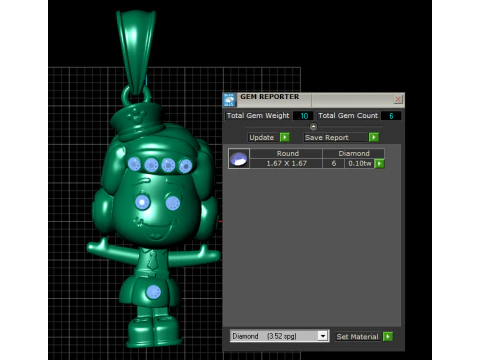This screenshot has height=360, width=480.
Task: Click the Set Material button
Action: click(358, 337)
